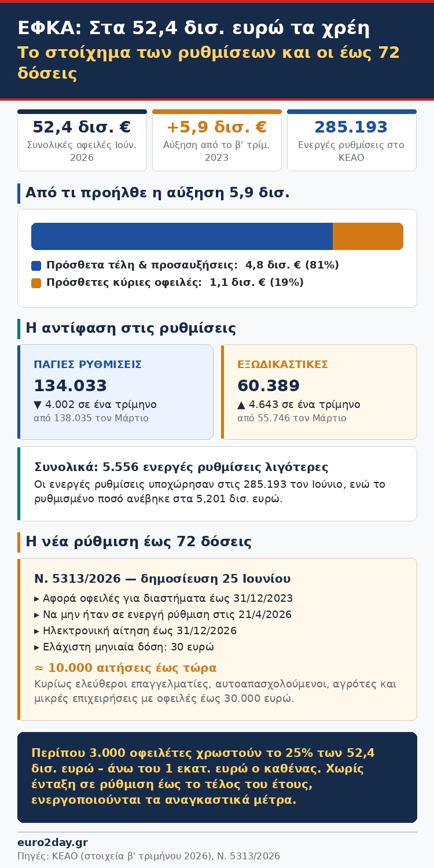
Task: Click the headline ΕΦΚΑ: Στα 52,4 δισ. ευρώ
Action: [194, 28]
